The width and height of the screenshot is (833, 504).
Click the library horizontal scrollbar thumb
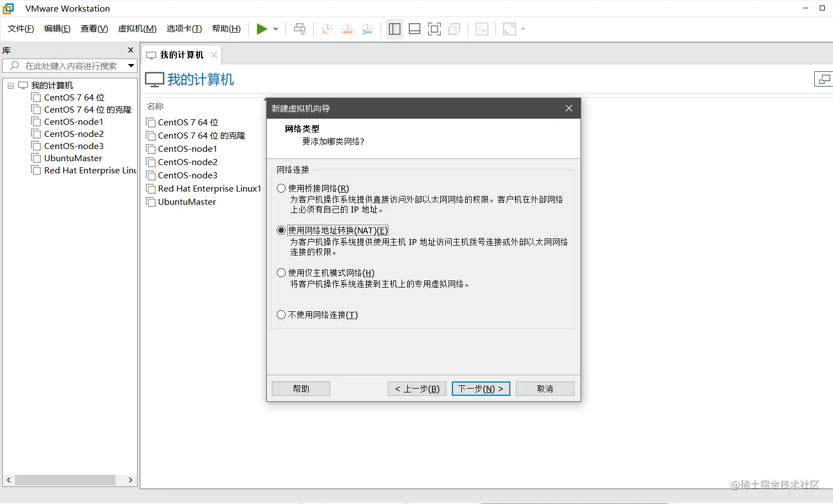pos(65,480)
